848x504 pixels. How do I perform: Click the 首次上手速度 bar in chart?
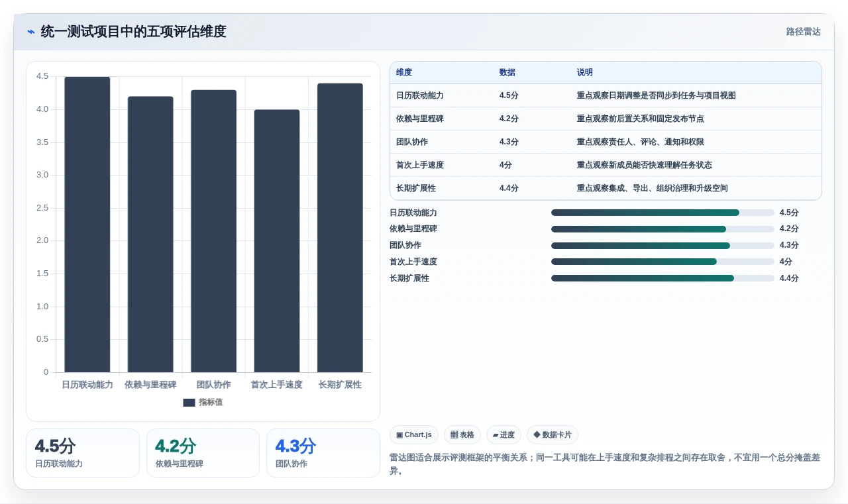point(277,241)
